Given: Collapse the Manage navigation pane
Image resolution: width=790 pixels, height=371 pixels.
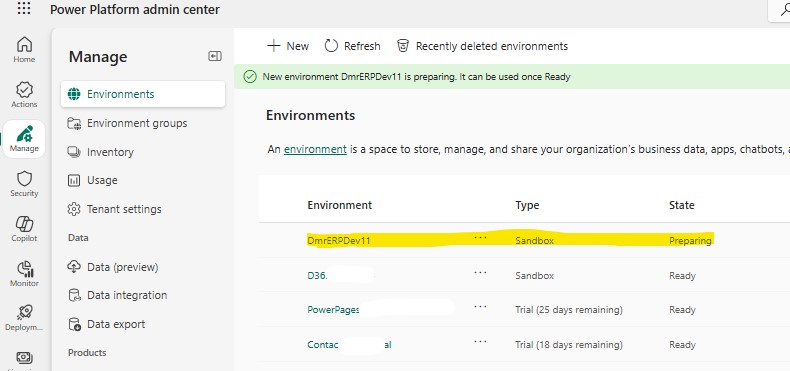Looking at the screenshot, I should point(215,56).
